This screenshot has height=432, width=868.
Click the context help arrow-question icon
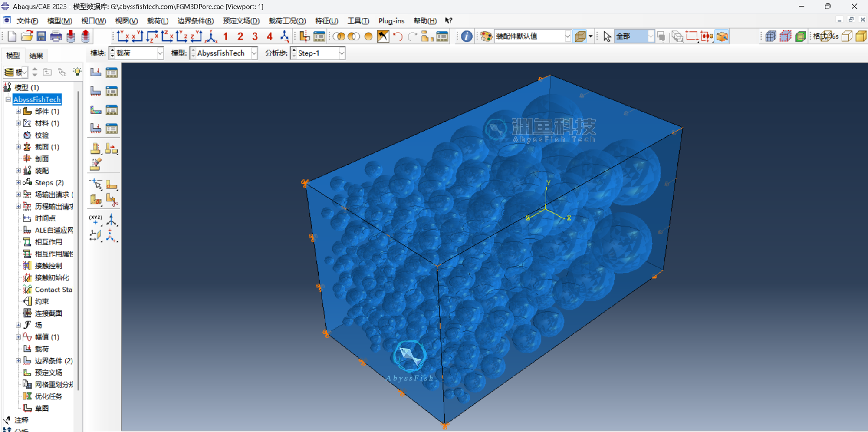pyautogui.click(x=449, y=20)
